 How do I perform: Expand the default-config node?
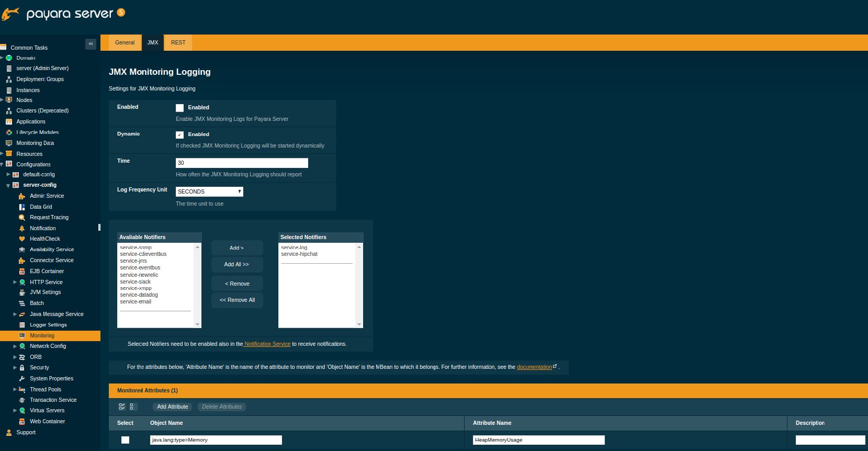point(8,174)
